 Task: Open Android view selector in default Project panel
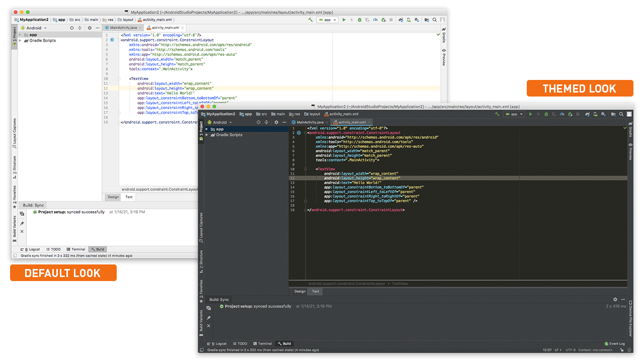click(x=33, y=28)
